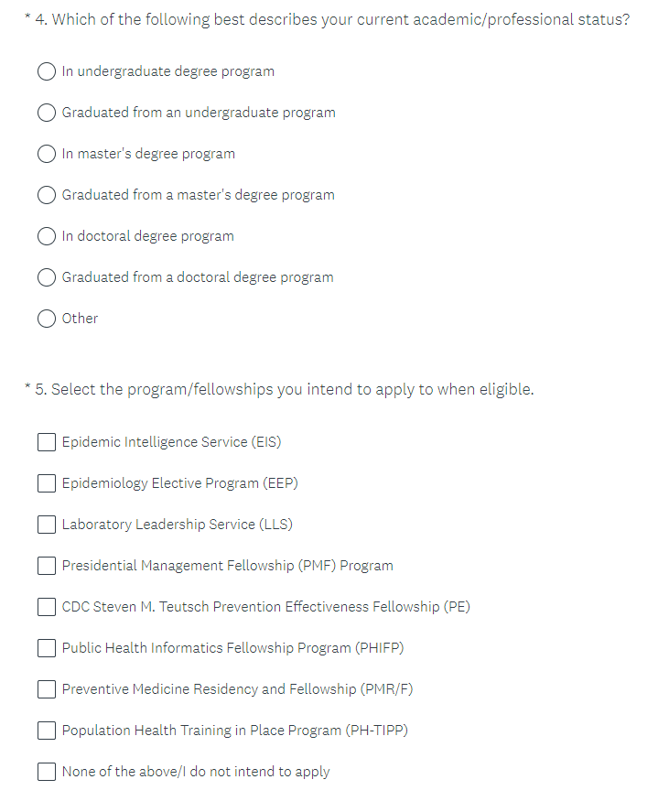Screen dimensions: 669x812
Task: Check Presidential Management Fellowship (PMF) Program
Action: (48, 566)
